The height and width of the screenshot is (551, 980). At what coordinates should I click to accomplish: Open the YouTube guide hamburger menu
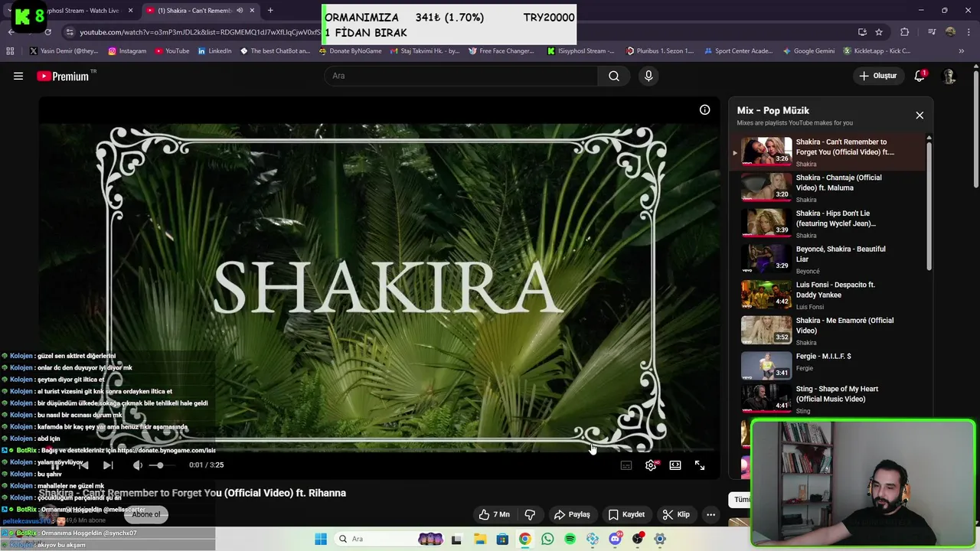[18, 76]
